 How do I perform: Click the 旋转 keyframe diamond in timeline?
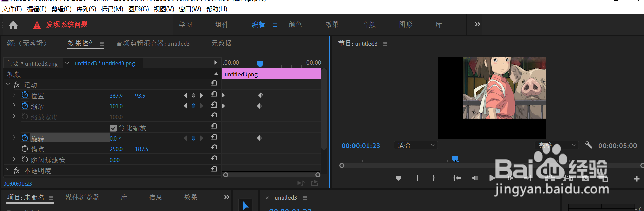point(260,138)
